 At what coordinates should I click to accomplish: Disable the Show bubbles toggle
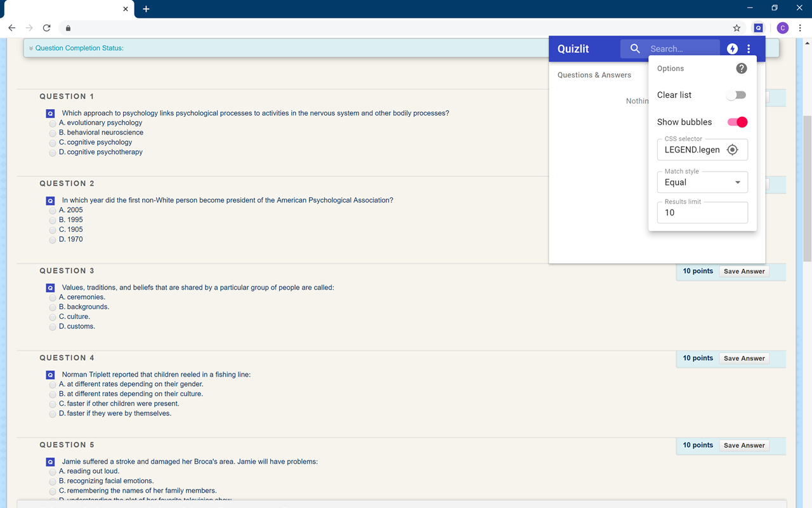pos(737,121)
